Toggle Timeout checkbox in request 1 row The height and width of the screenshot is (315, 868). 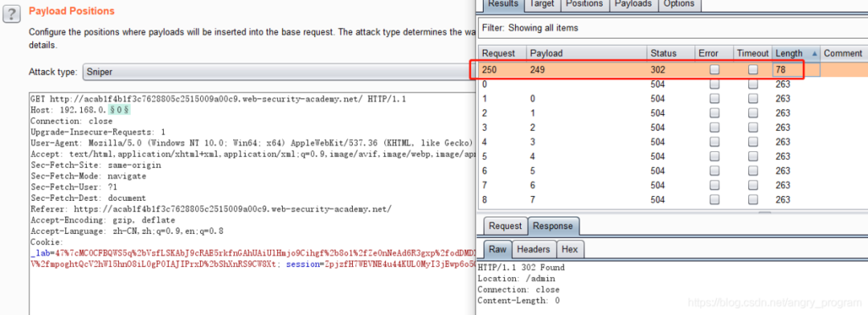[753, 99]
